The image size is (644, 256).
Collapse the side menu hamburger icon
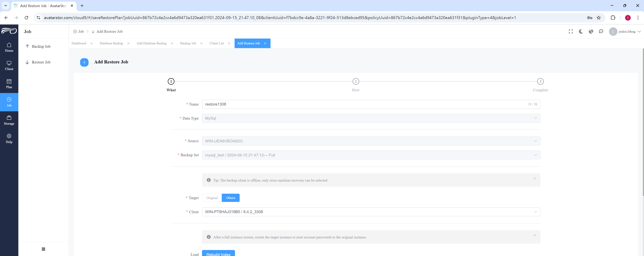click(x=43, y=249)
